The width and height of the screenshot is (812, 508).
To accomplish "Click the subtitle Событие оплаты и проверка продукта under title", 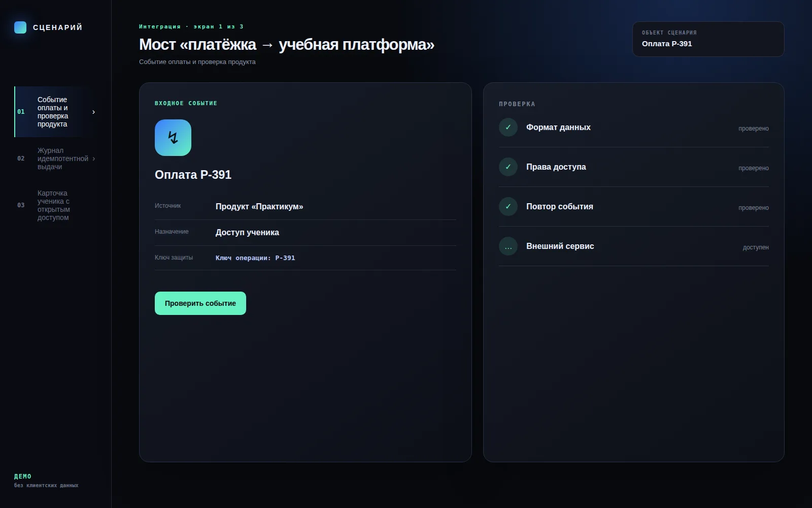I will 197,62.
